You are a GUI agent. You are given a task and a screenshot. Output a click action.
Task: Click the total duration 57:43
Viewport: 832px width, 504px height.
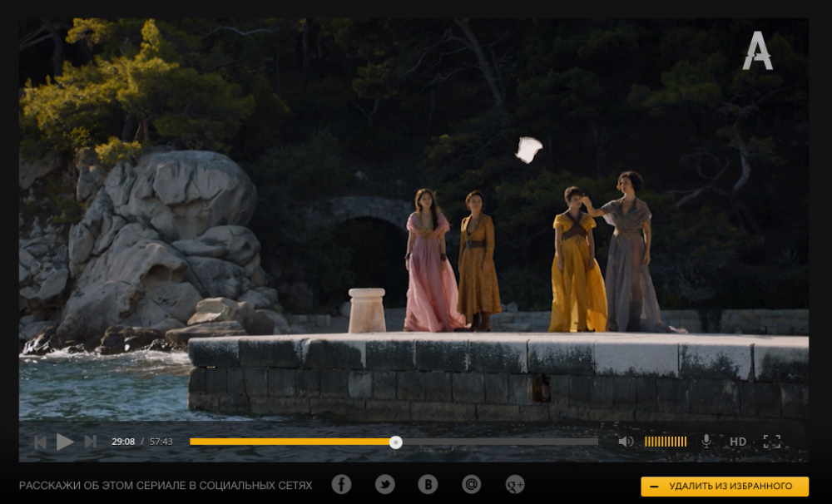point(161,442)
